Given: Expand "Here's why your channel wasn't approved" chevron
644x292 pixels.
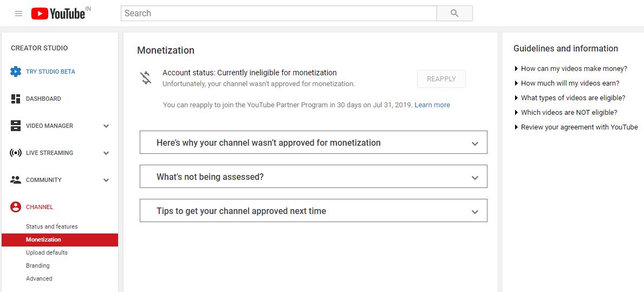Looking at the screenshot, I should [475, 144].
